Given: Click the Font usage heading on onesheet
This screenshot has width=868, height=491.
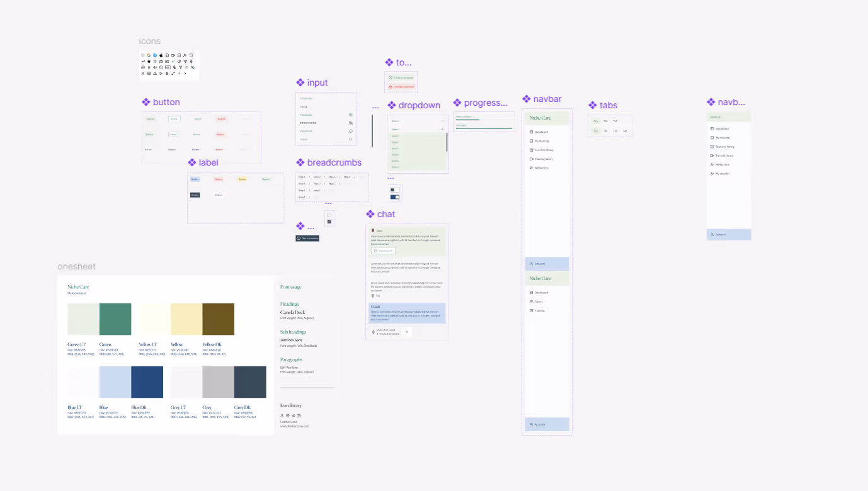Looking at the screenshot, I should (x=291, y=287).
